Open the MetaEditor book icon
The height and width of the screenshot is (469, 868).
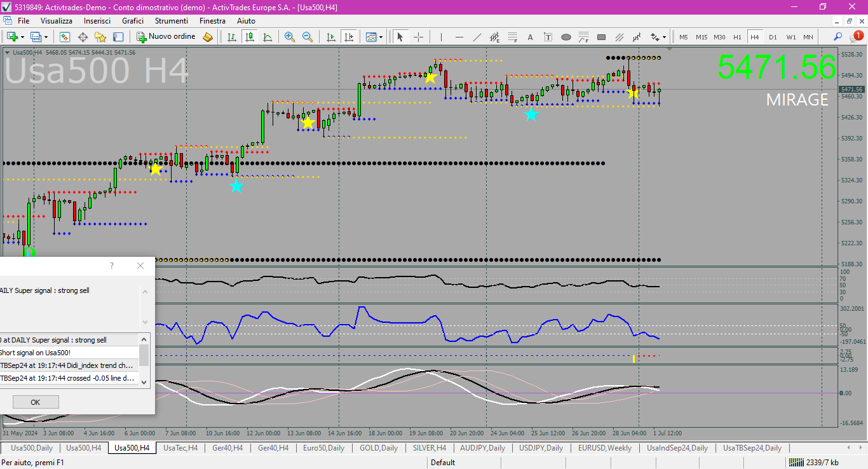pyautogui.click(x=208, y=37)
